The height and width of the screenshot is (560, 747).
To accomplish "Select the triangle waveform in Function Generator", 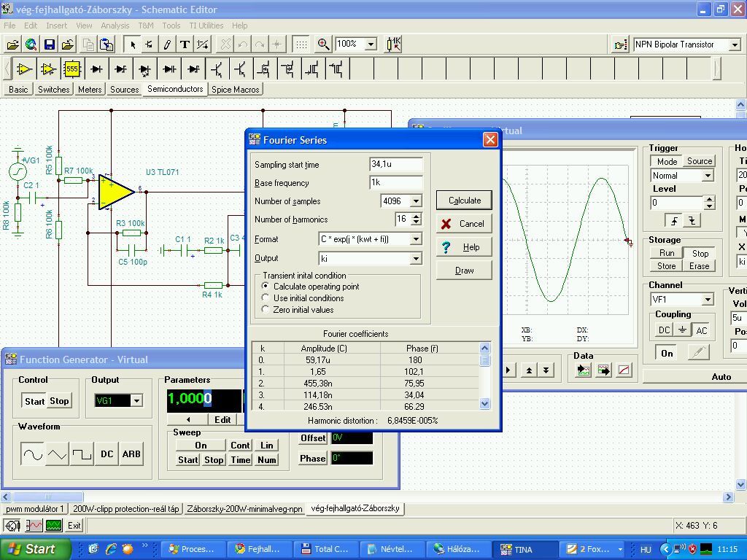I will [x=57, y=454].
